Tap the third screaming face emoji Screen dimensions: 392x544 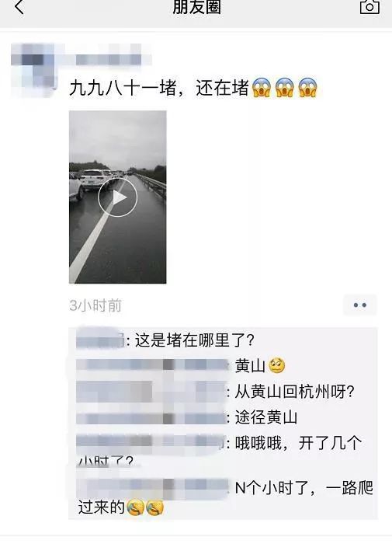pos(307,88)
